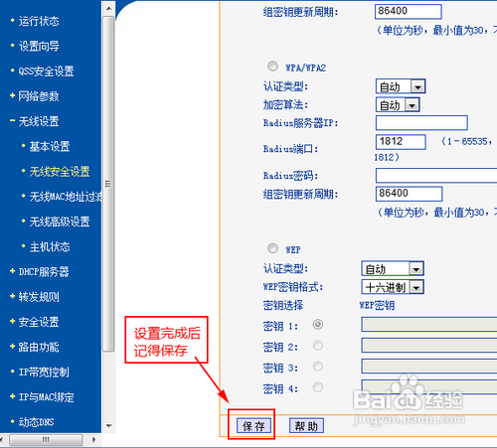Open 设置向导 menu item
This screenshot has height=448, width=497.
point(39,46)
